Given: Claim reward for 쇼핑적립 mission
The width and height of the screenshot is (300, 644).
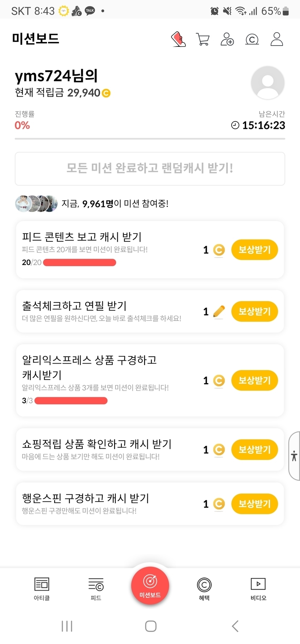Looking at the screenshot, I should click(254, 450).
